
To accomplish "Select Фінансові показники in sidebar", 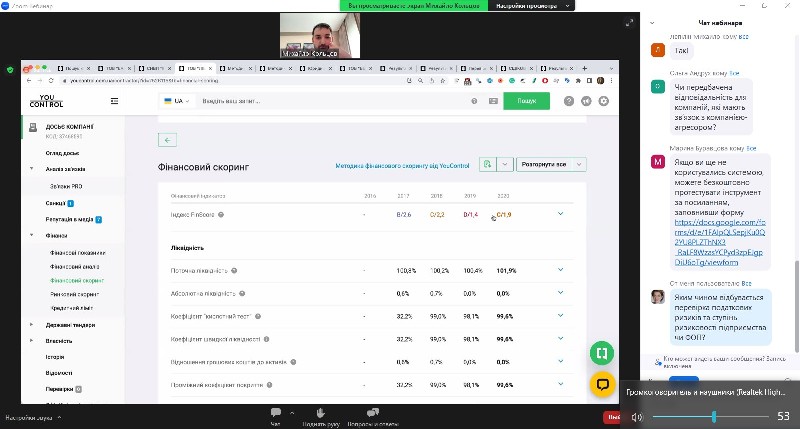I will click(x=77, y=252).
